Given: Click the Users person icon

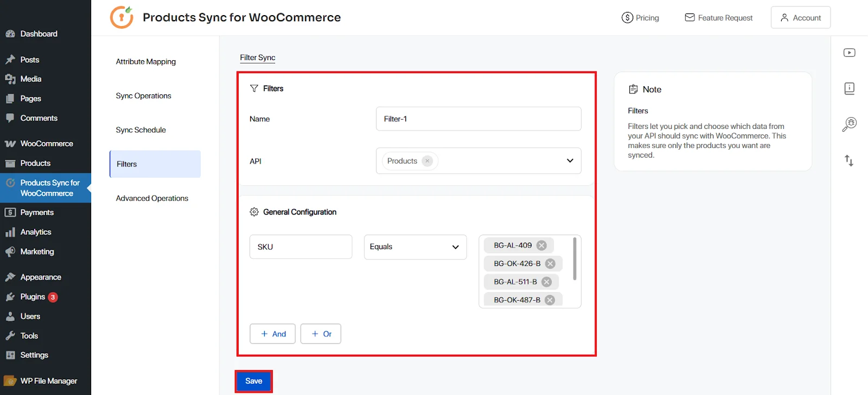Looking at the screenshot, I should [10, 316].
